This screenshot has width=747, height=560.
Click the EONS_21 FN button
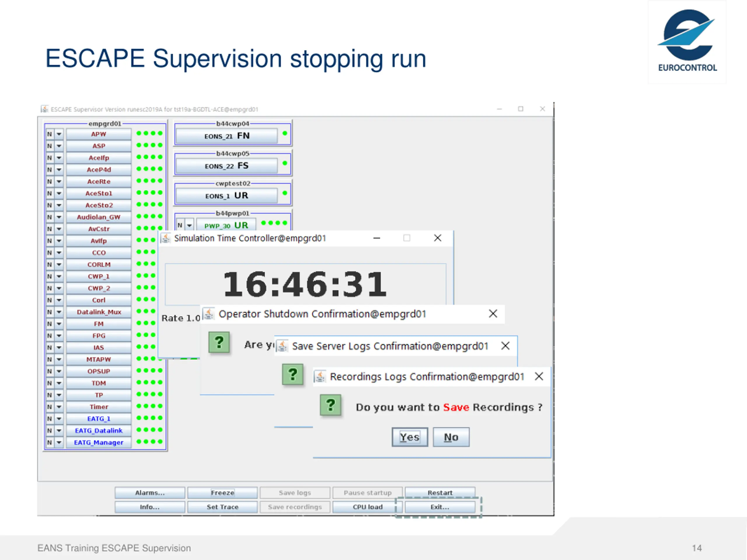(x=227, y=136)
